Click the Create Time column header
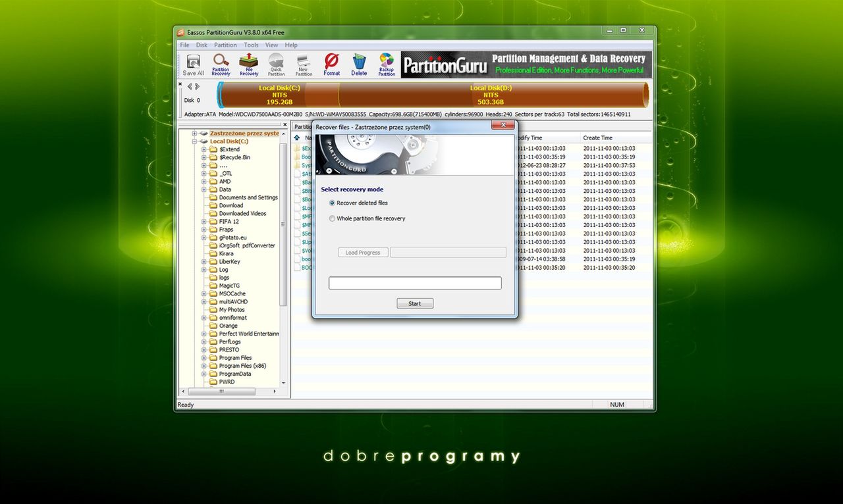Image resolution: width=843 pixels, height=504 pixels. (597, 138)
